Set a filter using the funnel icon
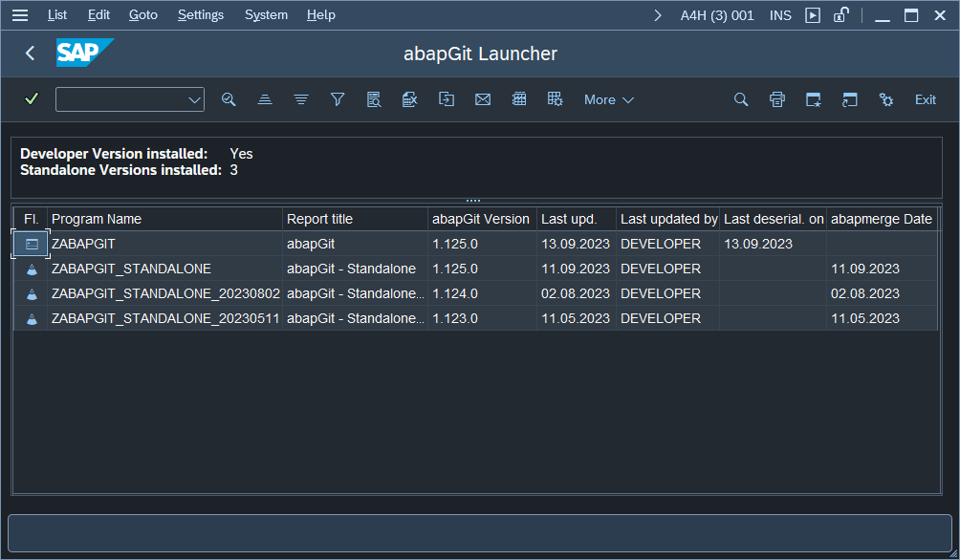The width and height of the screenshot is (960, 560). pyautogui.click(x=338, y=99)
